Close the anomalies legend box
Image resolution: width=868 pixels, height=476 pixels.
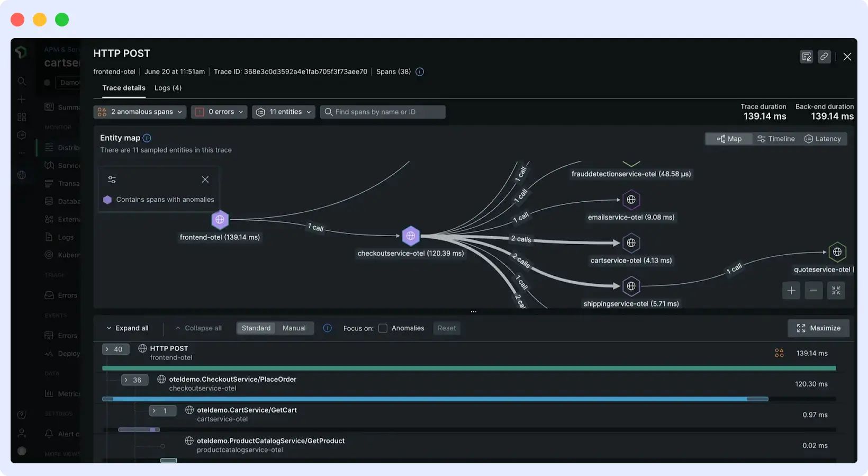pos(205,179)
